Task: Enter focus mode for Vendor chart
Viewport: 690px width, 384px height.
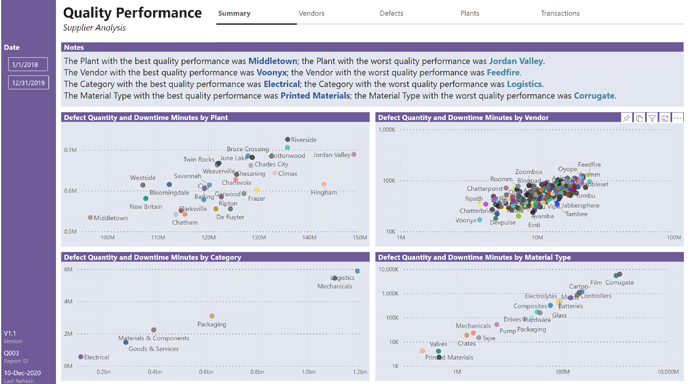Action: click(x=665, y=118)
